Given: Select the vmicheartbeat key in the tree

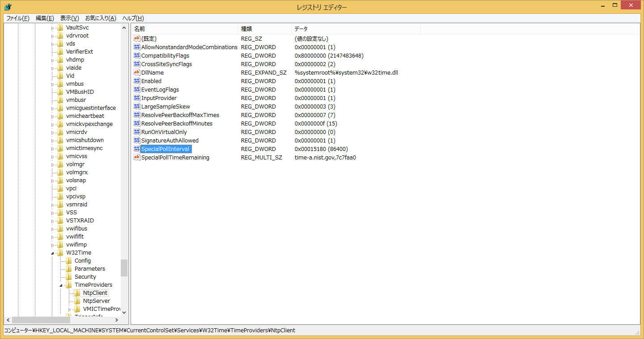Looking at the screenshot, I should point(86,116).
